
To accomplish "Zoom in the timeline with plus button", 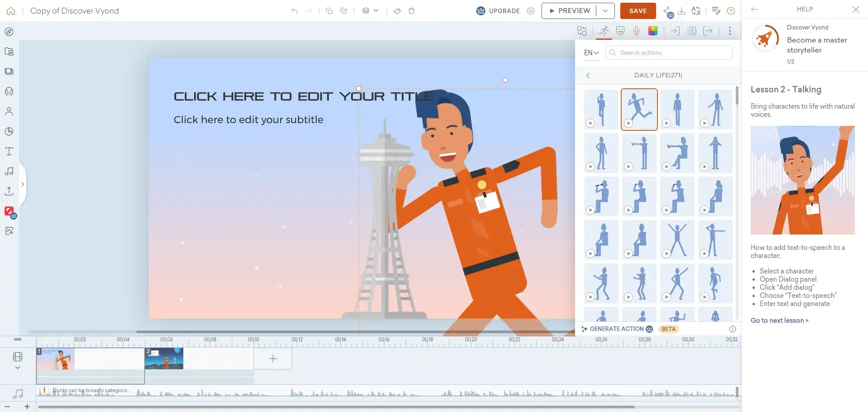I will pyautogui.click(x=27, y=407).
